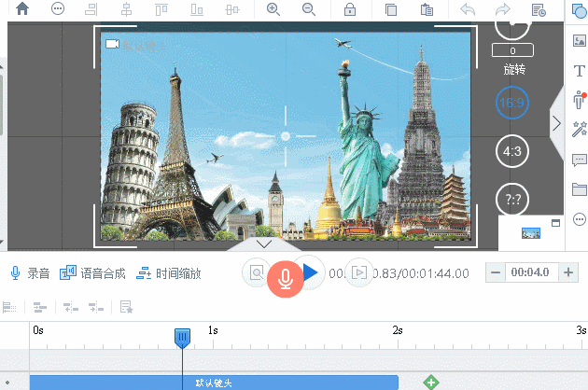Open the more options ellipsis in toolbar
Image resolution: width=588 pixels, height=390 pixels.
click(59, 9)
